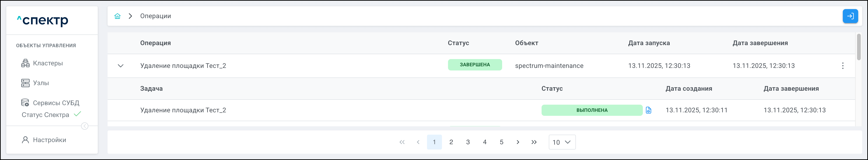Image resolution: width=868 pixels, height=160 pixels.
Task: Click the Спектр logo
Action: [43, 20]
